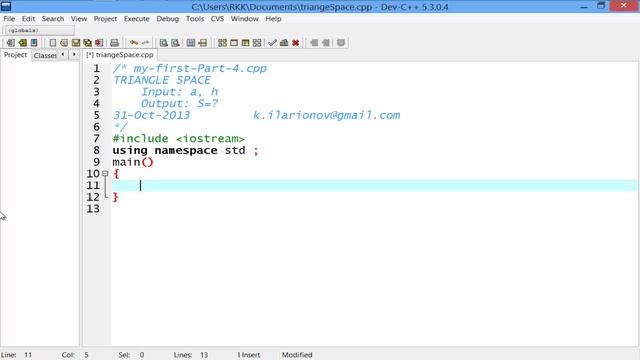Click the 'using namespace std ;' line
The width and height of the screenshot is (640, 360).
click(185, 151)
